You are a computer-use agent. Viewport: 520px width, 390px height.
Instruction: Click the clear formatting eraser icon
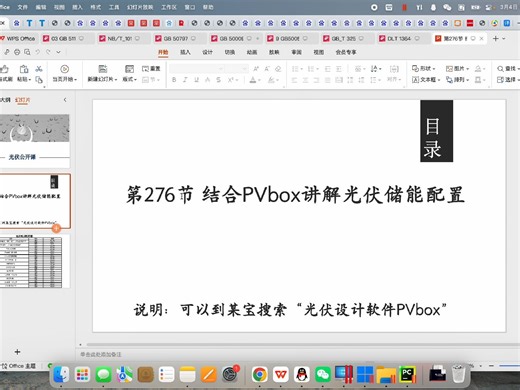click(x=278, y=69)
